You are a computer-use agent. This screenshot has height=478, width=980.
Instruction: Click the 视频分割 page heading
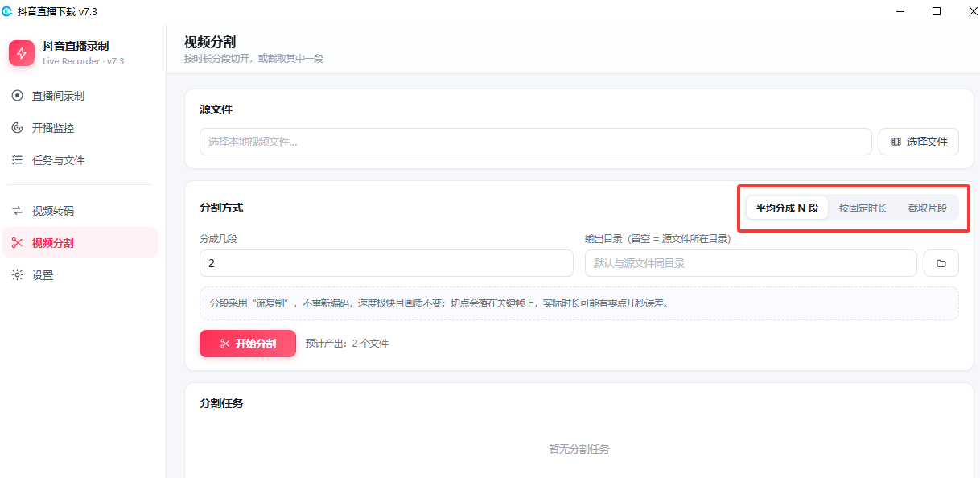click(210, 42)
